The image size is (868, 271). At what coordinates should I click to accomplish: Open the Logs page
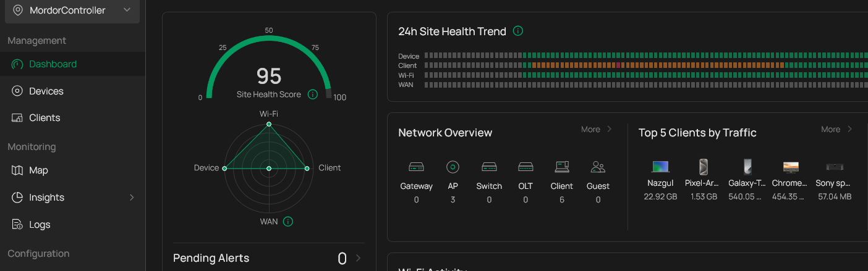(72, 225)
